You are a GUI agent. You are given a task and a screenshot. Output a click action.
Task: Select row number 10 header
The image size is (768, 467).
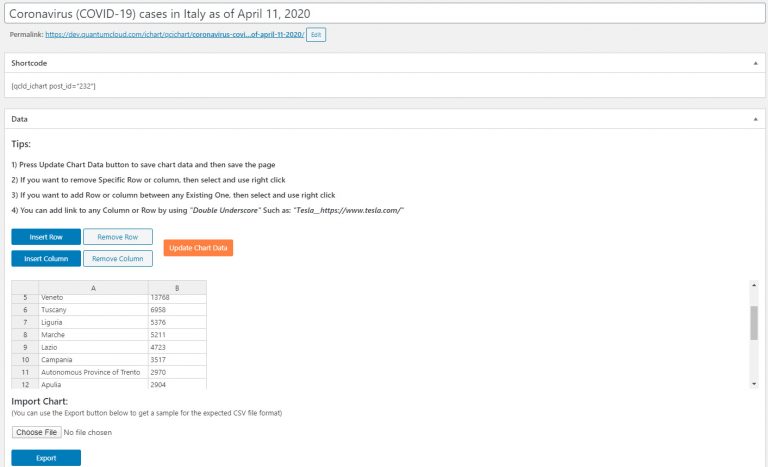click(25, 360)
